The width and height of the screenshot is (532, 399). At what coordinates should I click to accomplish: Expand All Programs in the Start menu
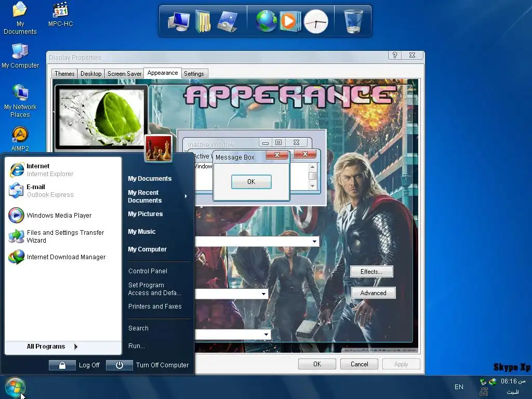click(63, 347)
